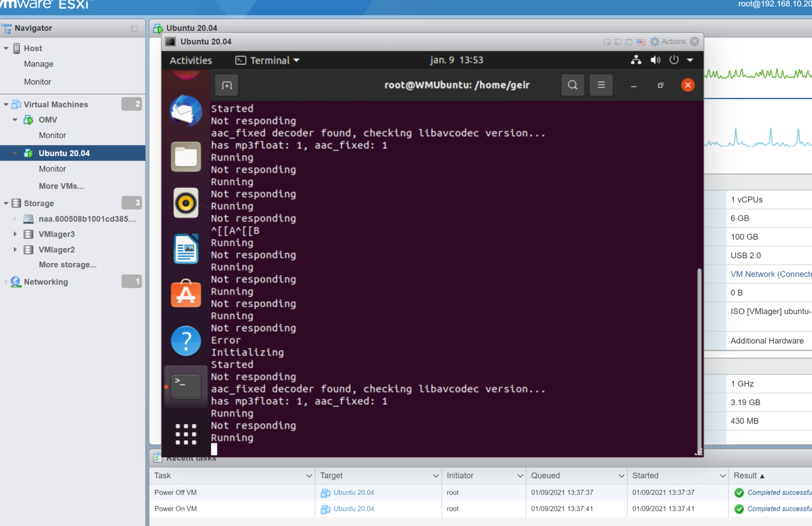Image resolution: width=812 pixels, height=526 pixels.
Task: Open Ubuntu 20.04 link in Power On task
Action: coord(354,508)
